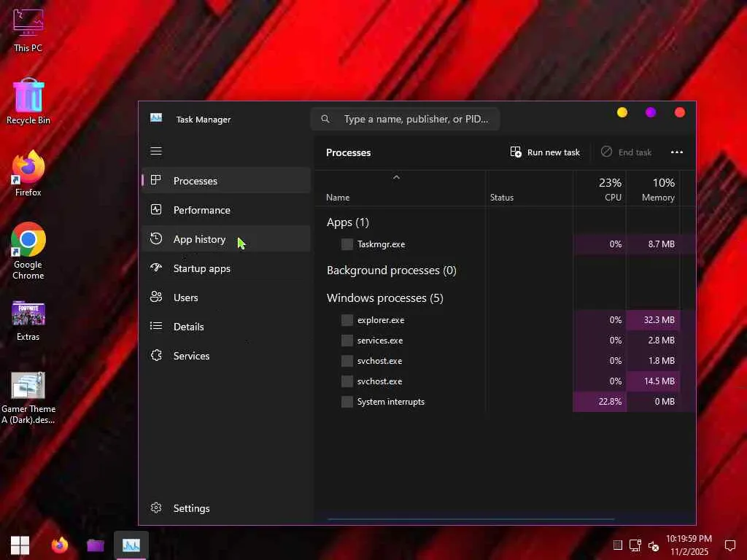Select svchost.exe using 1.8 MB
747x560 pixels.
505,361
